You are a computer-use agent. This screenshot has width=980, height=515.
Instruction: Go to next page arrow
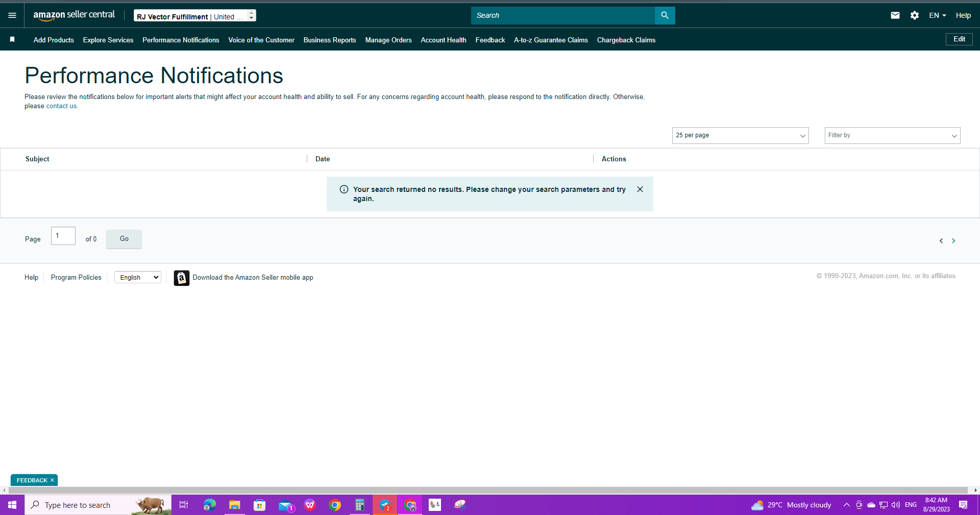953,241
